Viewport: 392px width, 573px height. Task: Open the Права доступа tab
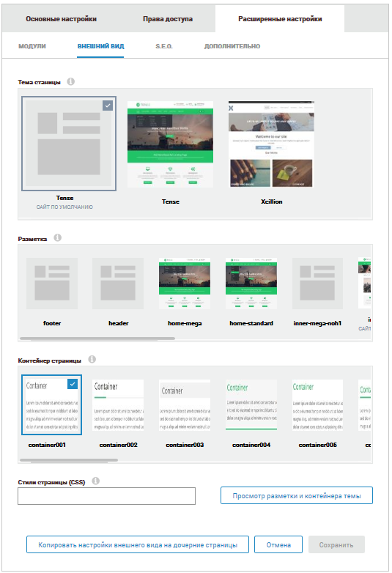click(168, 18)
